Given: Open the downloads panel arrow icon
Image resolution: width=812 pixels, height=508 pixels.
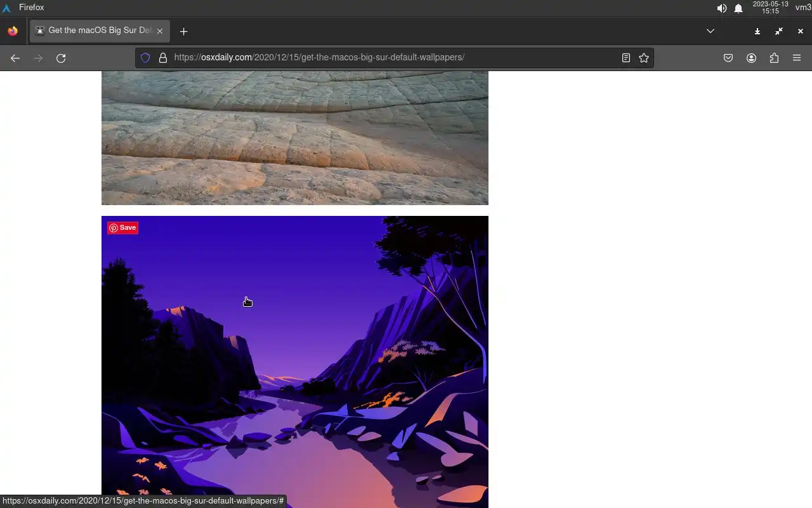Looking at the screenshot, I should 757,31.
